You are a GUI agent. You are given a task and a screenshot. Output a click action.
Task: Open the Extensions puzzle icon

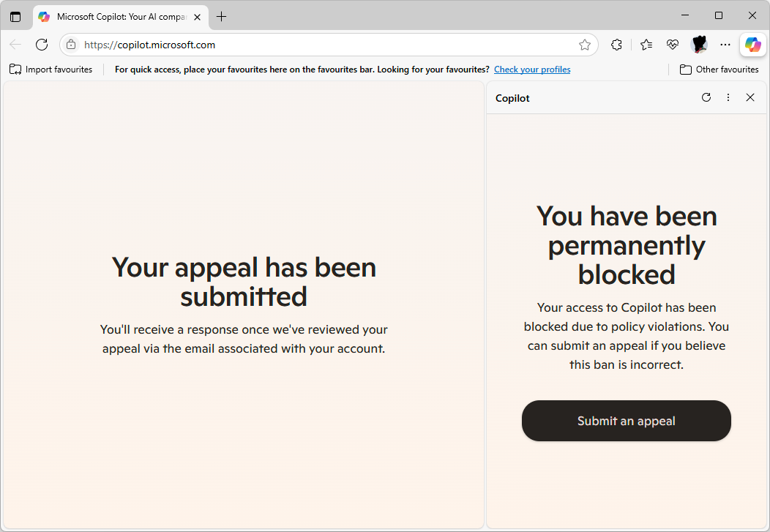pyautogui.click(x=616, y=45)
